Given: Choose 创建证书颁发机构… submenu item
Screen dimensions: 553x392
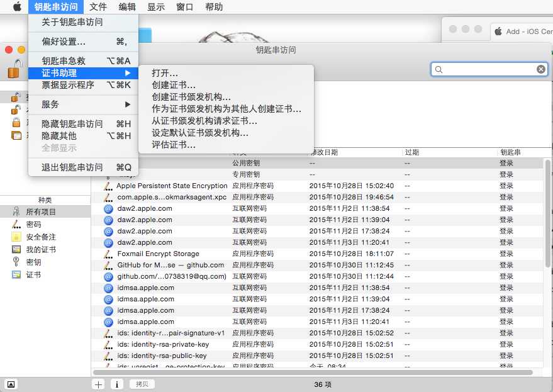Looking at the screenshot, I should point(226,97).
